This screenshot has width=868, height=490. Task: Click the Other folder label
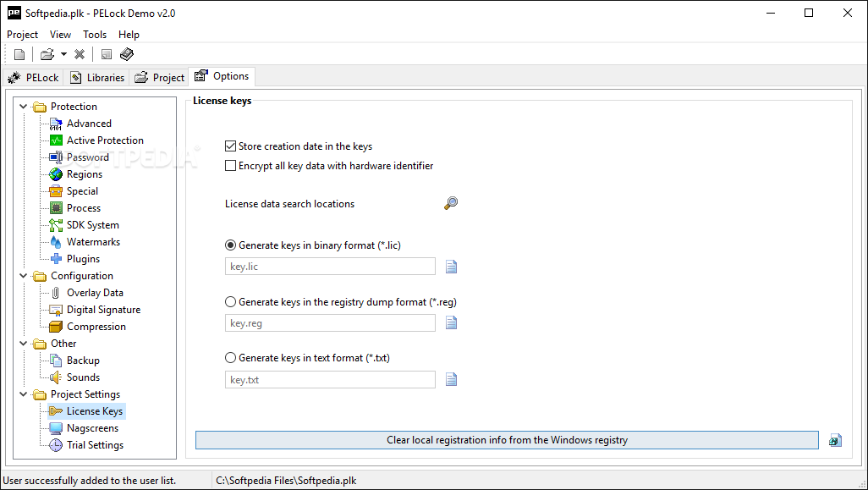[63, 344]
